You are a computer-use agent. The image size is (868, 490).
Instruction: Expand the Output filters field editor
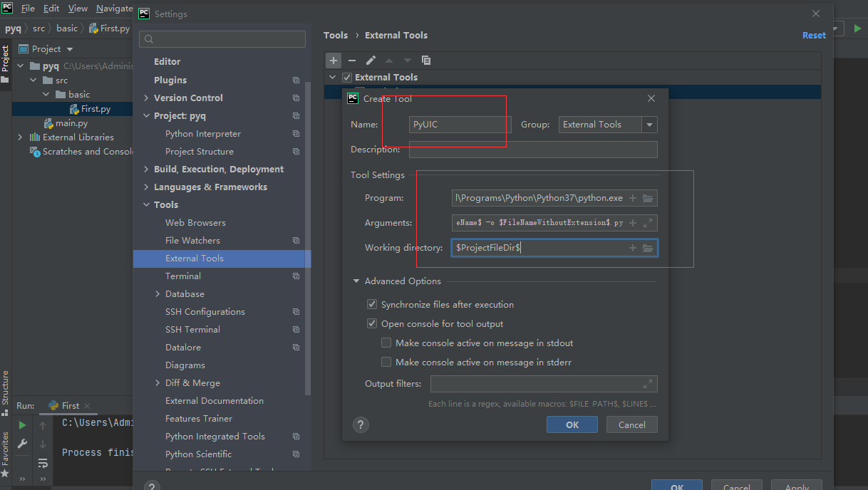[x=648, y=384]
